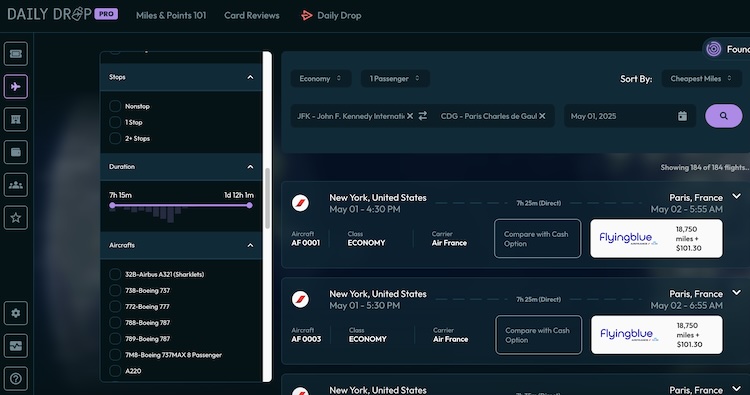Open the Daily Drop nav link

point(339,15)
